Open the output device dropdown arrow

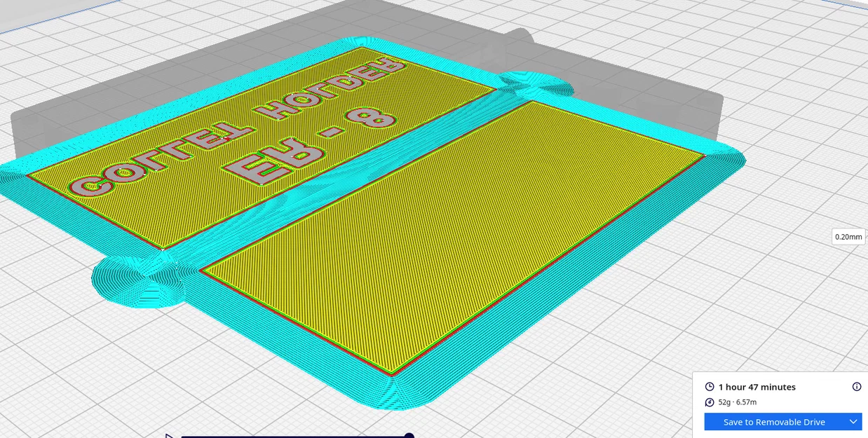[x=853, y=422]
